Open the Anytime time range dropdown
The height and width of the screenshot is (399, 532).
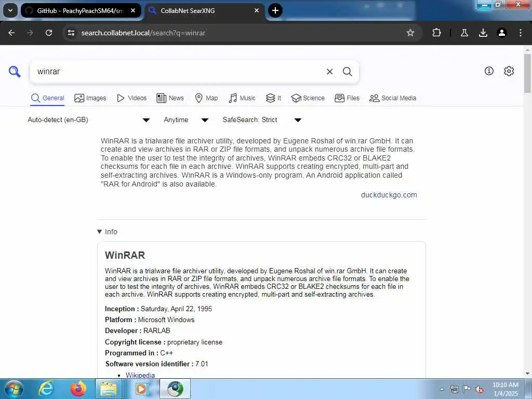point(185,120)
